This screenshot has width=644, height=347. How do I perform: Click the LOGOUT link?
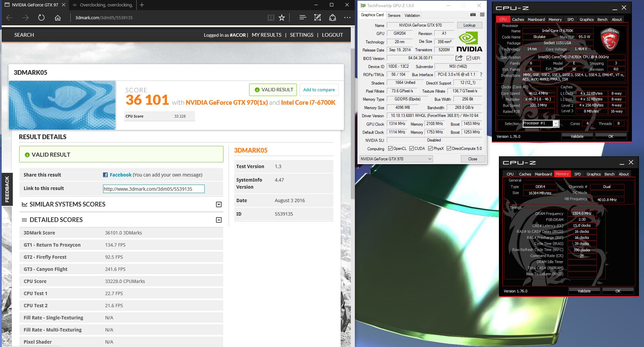click(x=332, y=35)
